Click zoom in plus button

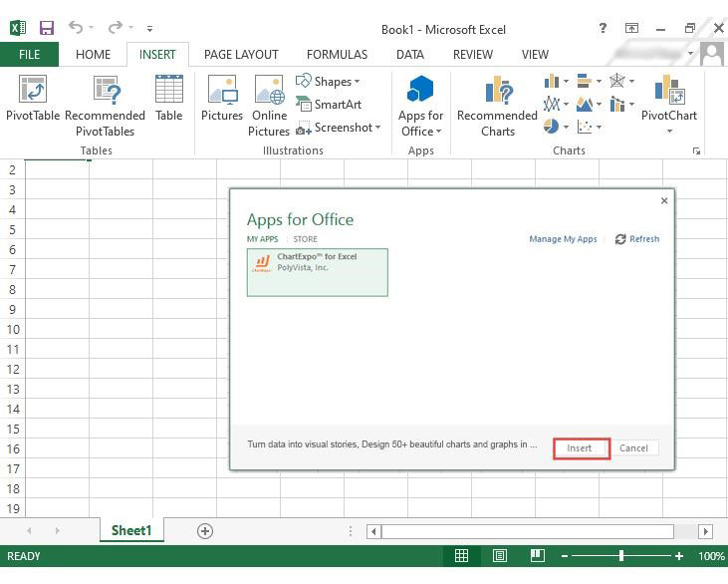click(x=679, y=556)
